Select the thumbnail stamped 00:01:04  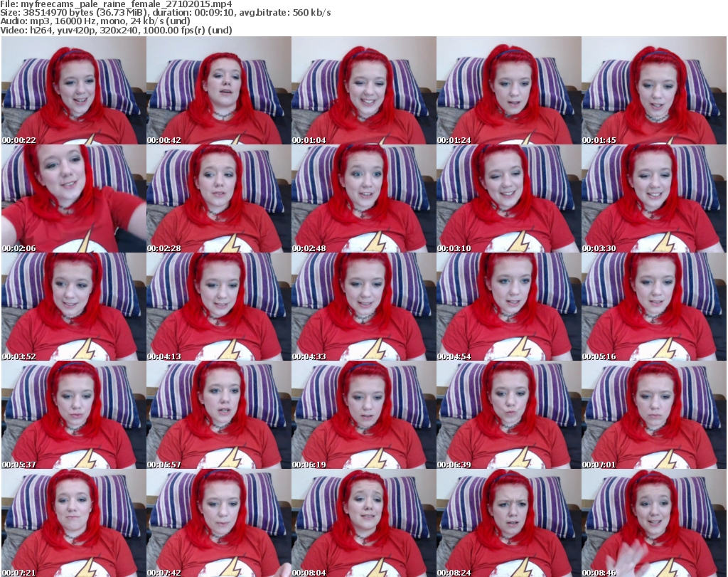[x=363, y=90]
